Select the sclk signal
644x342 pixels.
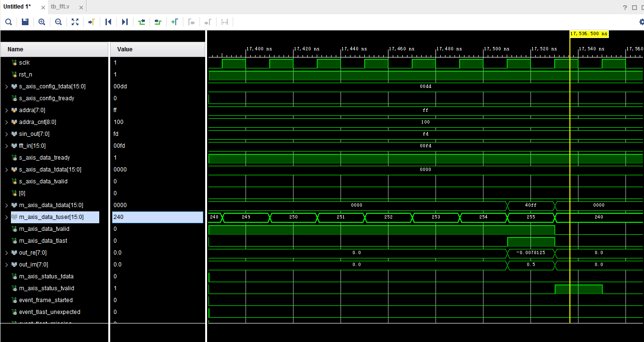(x=24, y=63)
